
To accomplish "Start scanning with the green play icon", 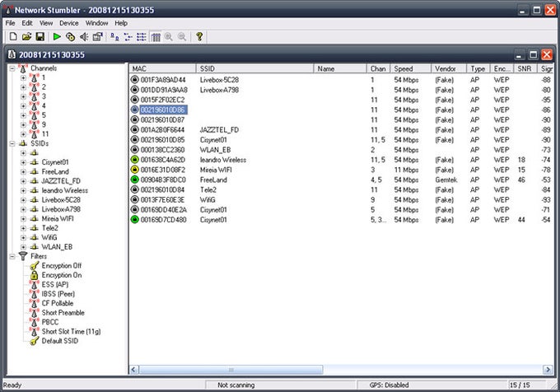I will point(57,36).
